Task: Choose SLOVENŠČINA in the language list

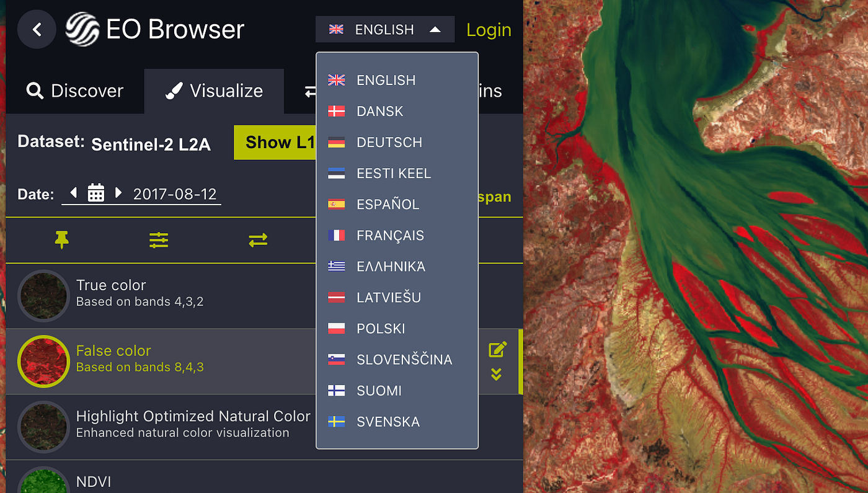Action: pyautogui.click(x=397, y=359)
